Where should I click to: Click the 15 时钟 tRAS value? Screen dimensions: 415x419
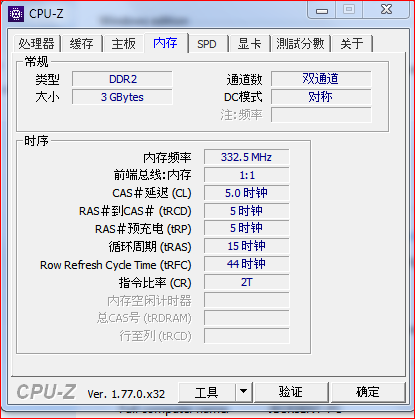[x=247, y=246]
